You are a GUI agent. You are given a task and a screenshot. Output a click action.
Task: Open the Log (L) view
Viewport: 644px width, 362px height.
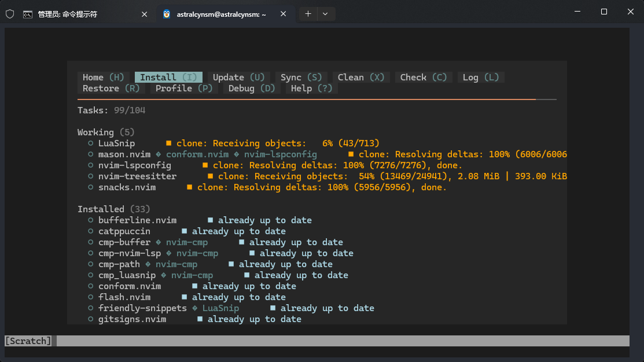pyautogui.click(x=480, y=77)
